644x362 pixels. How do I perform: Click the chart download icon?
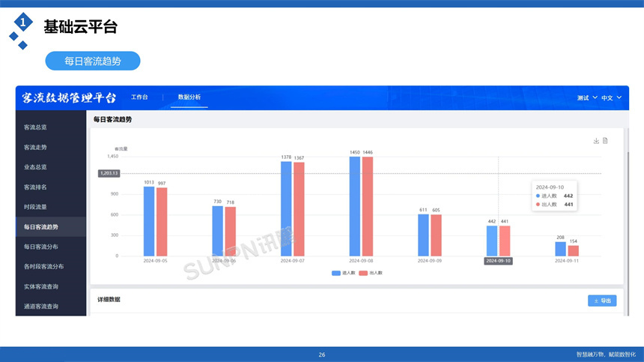(596, 141)
